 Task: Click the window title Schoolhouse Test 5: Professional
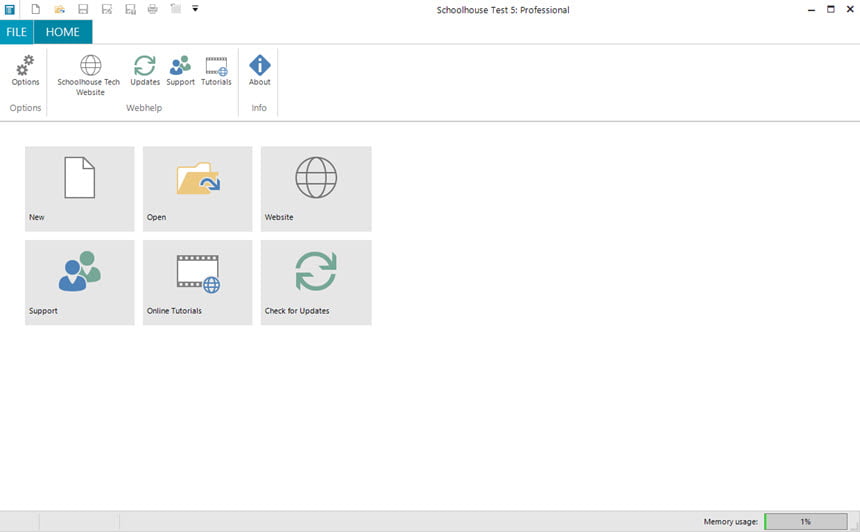tap(503, 10)
